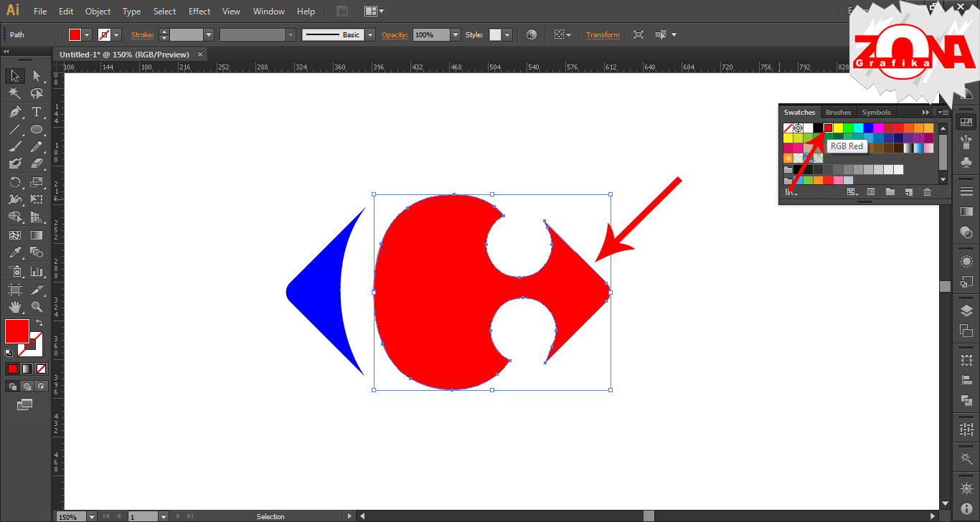Select the Rotate tool
The height and width of the screenshot is (522, 980).
15,182
